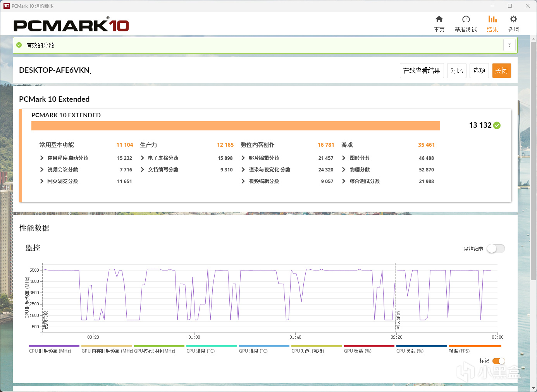
Task: Click the 对比 compare button
Action: 457,70
